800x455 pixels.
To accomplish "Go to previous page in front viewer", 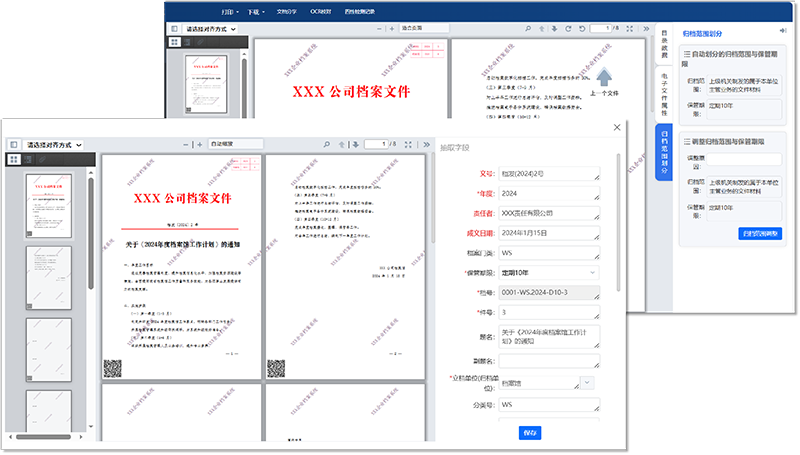I will click(x=342, y=145).
